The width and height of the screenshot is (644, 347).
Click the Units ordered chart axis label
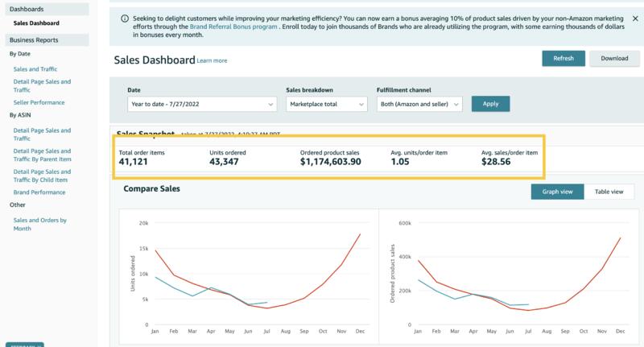coord(133,274)
